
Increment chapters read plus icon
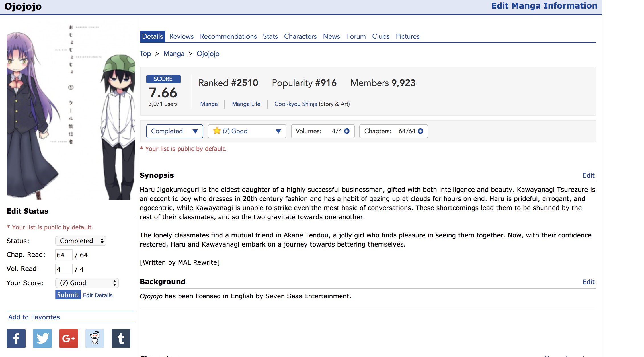coord(421,131)
